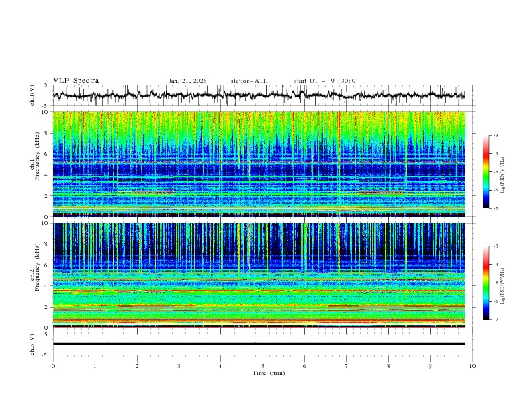Click the ch.1 spectrogram color scale bar
532x411 pixels.
coord(486,172)
